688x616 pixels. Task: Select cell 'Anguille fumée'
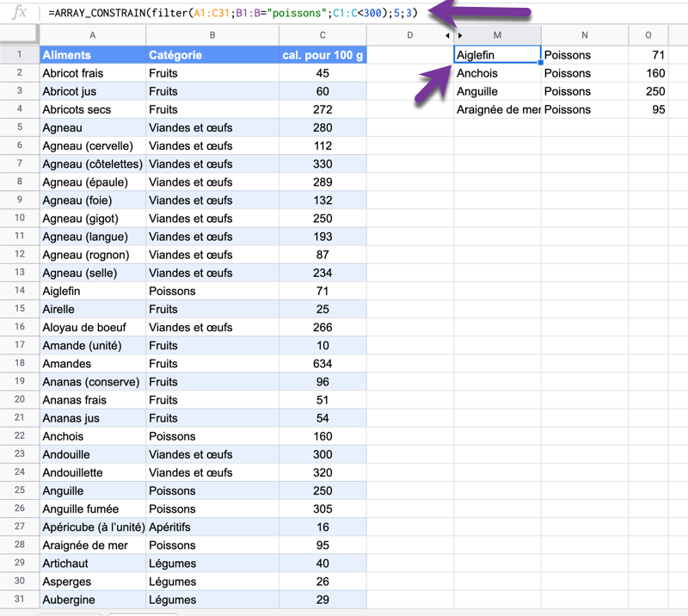coord(93,508)
